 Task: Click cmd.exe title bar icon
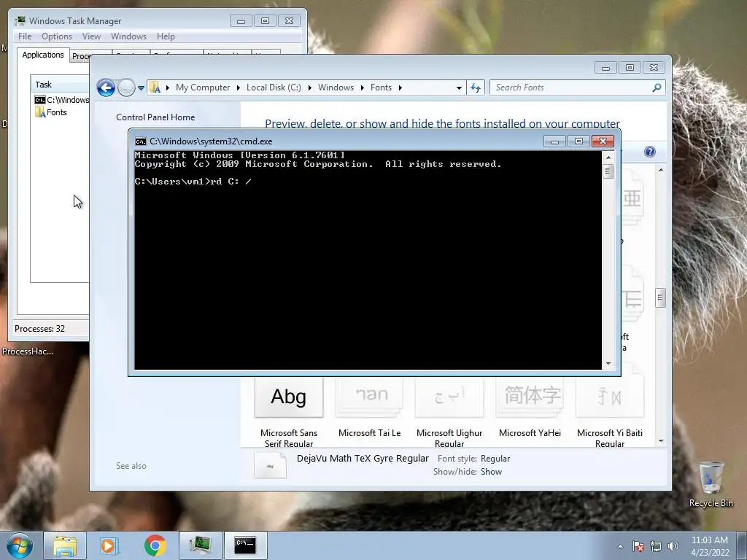click(x=141, y=141)
